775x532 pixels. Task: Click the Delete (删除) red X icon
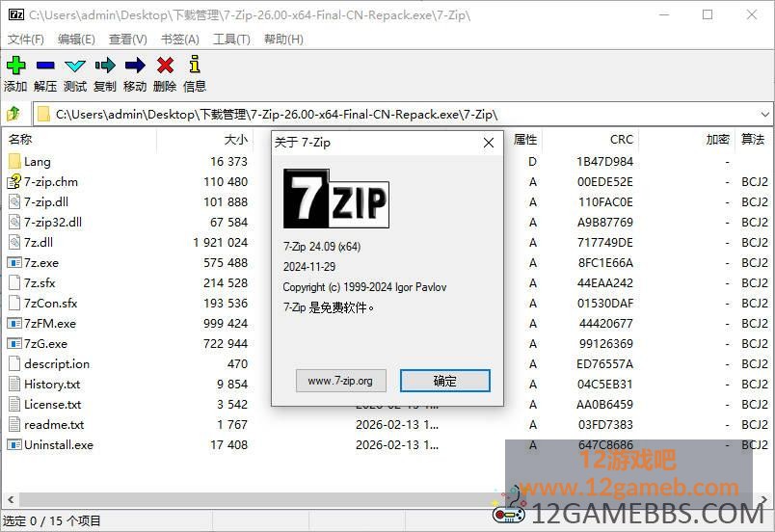pyautogui.click(x=165, y=65)
